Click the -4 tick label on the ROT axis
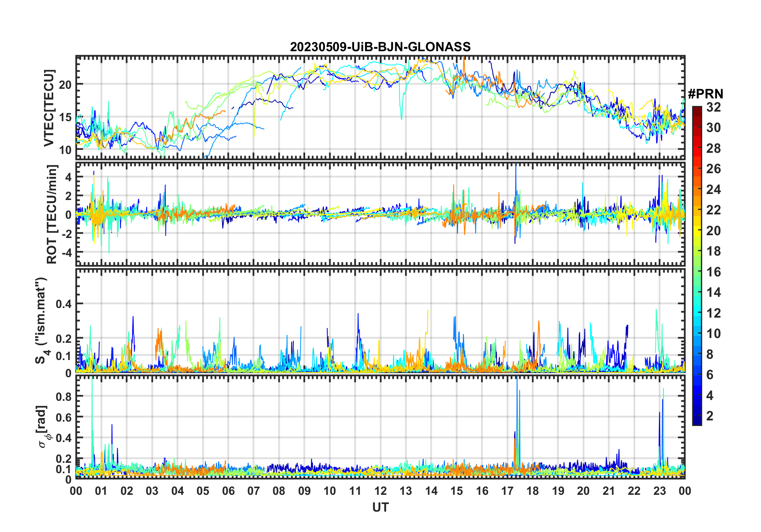 [x=65, y=252]
